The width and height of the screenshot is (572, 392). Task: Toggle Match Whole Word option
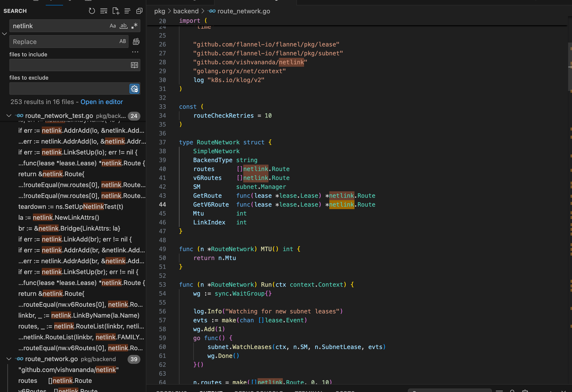click(124, 26)
